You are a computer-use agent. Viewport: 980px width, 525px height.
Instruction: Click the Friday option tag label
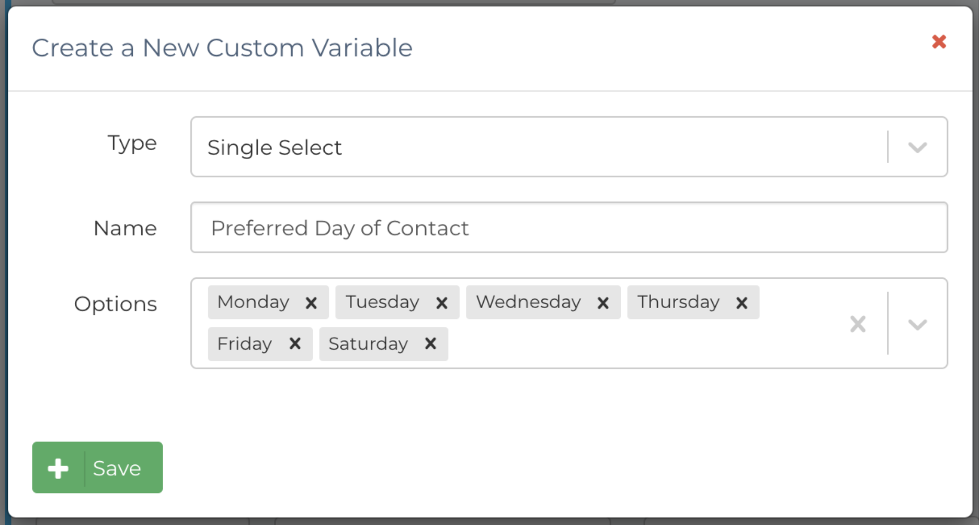(245, 344)
